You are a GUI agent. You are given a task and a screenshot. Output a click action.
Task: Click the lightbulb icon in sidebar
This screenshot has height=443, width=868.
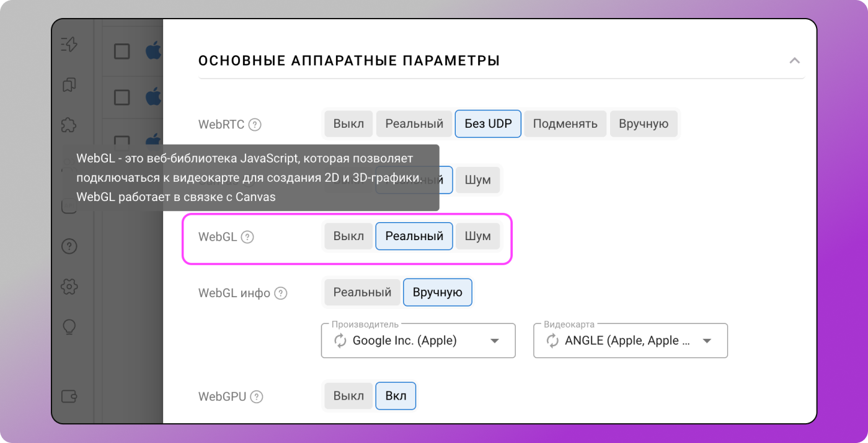pyautogui.click(x=69, y=327)
